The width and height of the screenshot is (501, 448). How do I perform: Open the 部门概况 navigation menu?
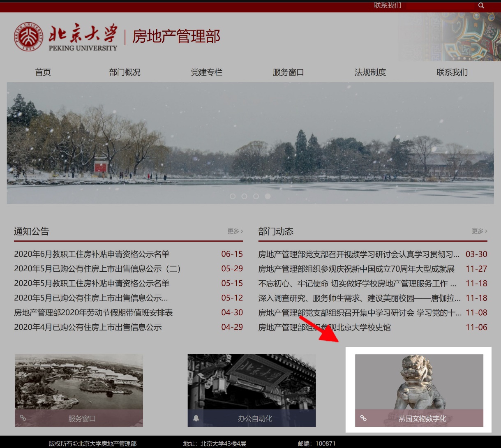pyautogui.click(x=125, y=72)
